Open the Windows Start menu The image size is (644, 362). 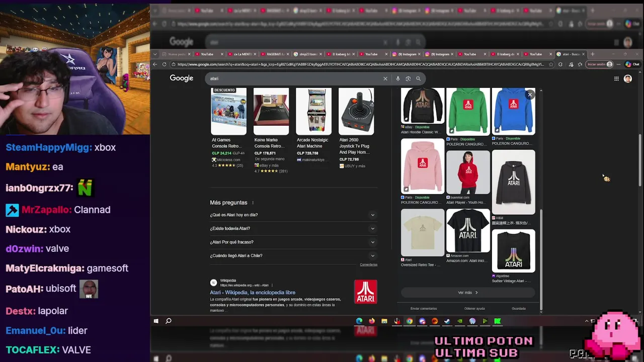click(x=156, y=321)
